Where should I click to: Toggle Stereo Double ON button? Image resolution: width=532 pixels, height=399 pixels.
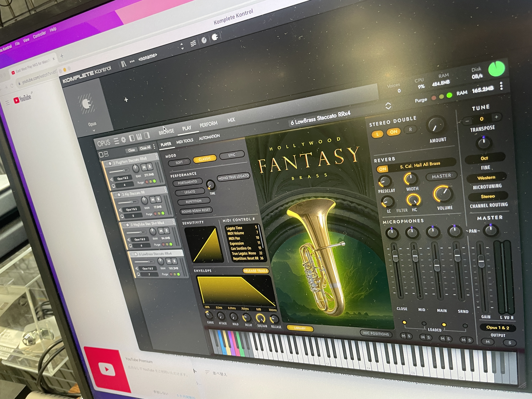coord(393,132)
